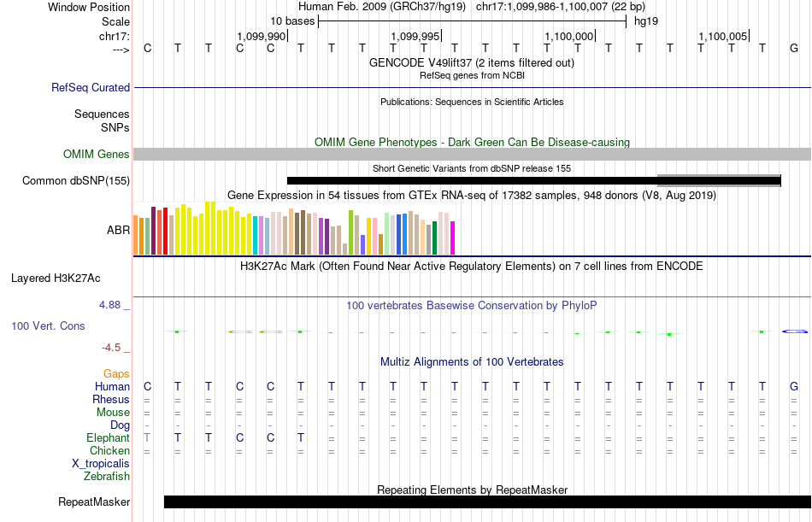Select the Rhesus species row label
The height and width of the screenshot is (522, 812).
click(x=111, y=400)
